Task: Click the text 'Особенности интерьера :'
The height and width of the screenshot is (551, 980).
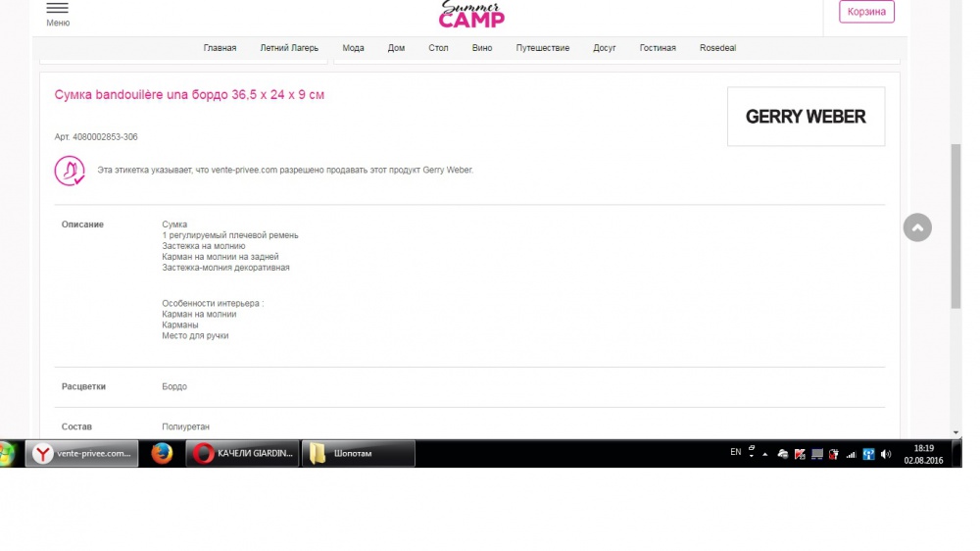Action: click(213, 303)
